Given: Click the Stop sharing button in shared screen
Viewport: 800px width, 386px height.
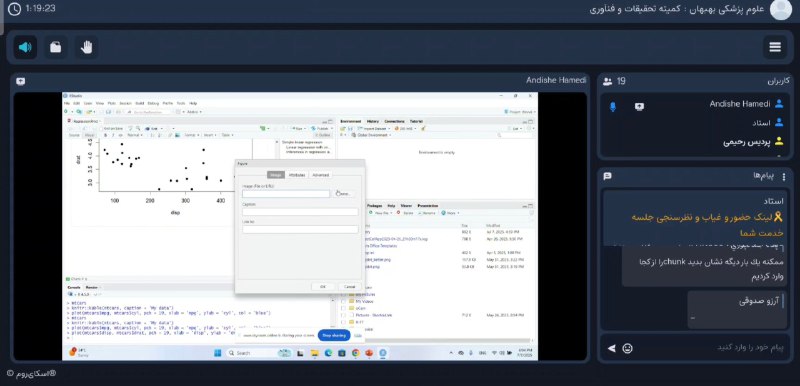Looking at the screenshot, I should tap(334, 336).
